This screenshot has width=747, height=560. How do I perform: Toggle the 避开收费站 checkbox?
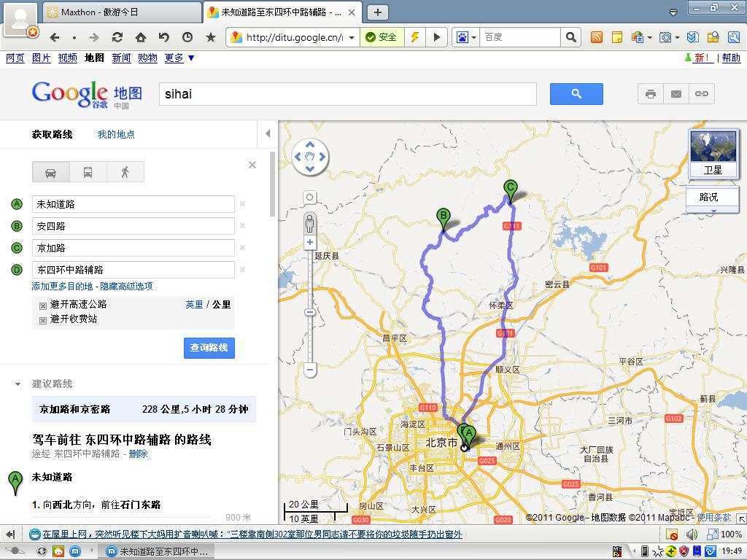click(43, 320)
